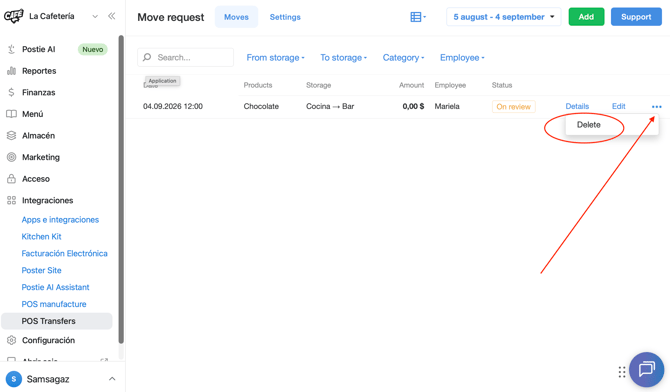Image resolution: width=670 pixels, height=392 pixels.
Task: Click the Mariela employee cell
Action: pyautogui.click(x=447, y=106)
